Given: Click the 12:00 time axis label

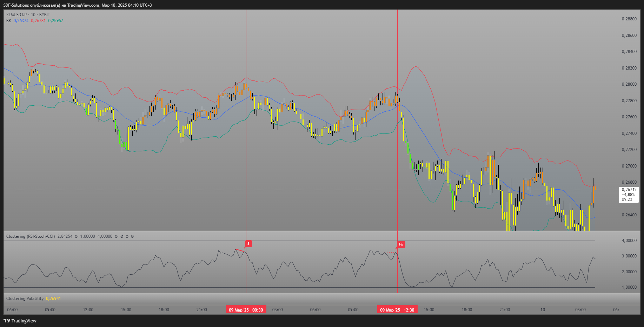Looking at the screenshot, I should [x=88, y=310].
